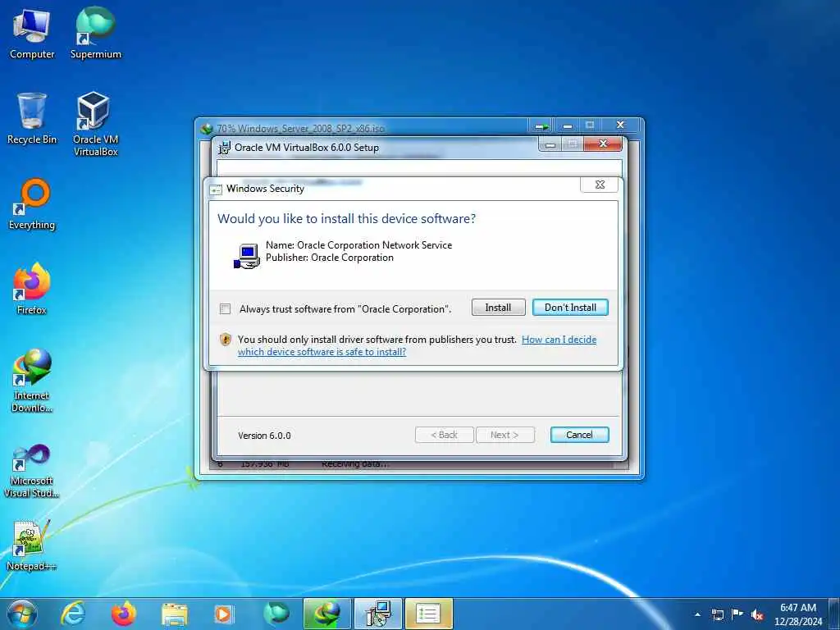Open the Computer desktop icon
Screen dimensions: 840x630
pyautogui.click(x=32, y=34)
